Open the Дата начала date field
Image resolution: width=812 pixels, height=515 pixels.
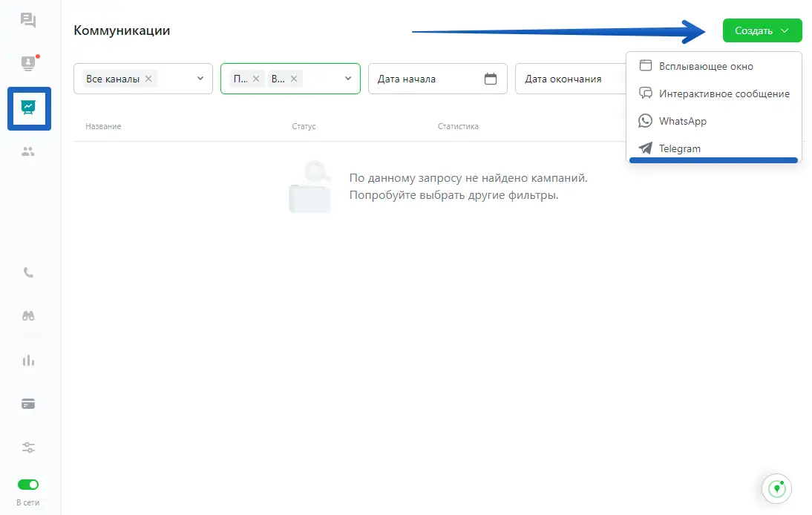pos(438,79)
